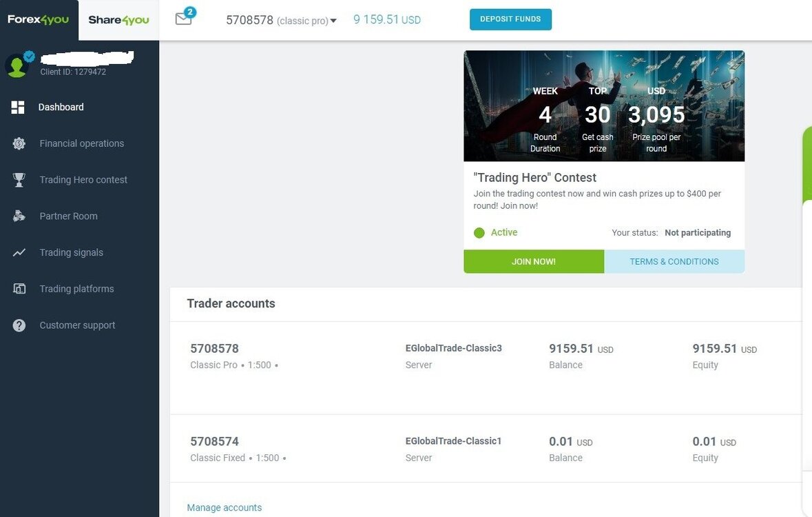This screenshot has width=812, height=517.
Task: Select account number 5708574 in Trader accounts
Action: point(214,441)
